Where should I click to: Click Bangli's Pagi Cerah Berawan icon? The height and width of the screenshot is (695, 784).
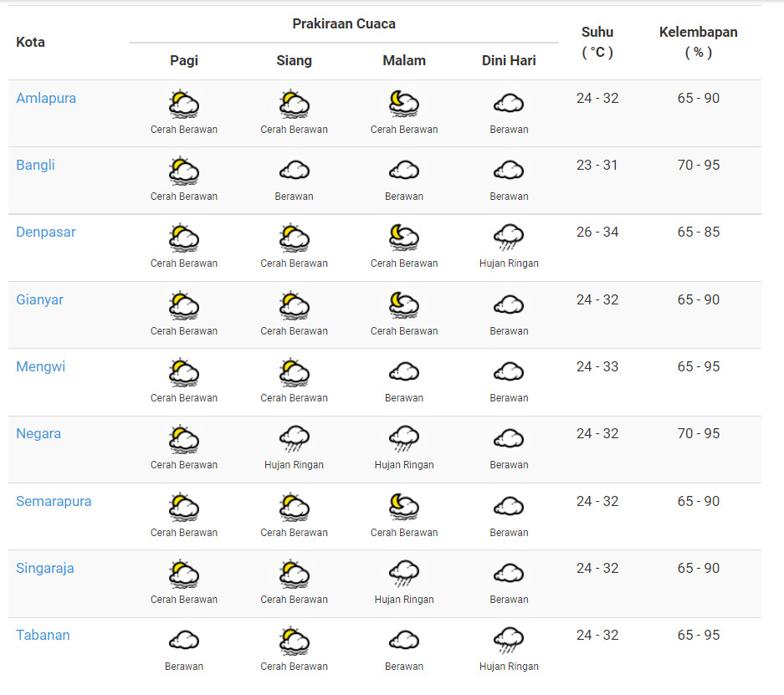click(x=184, y=171)
